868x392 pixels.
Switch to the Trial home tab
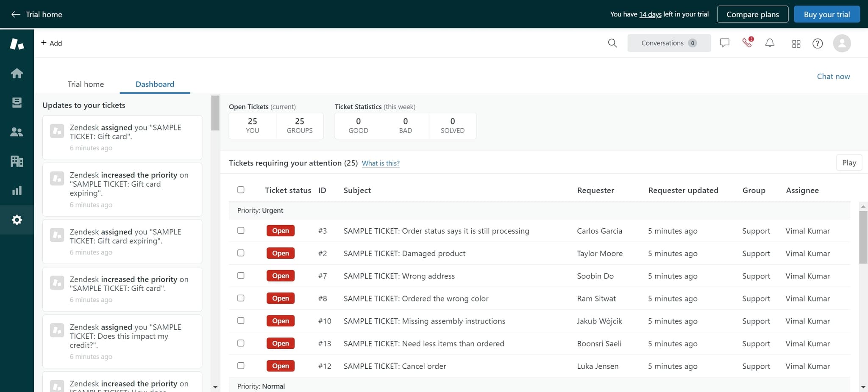click(86, 84)
